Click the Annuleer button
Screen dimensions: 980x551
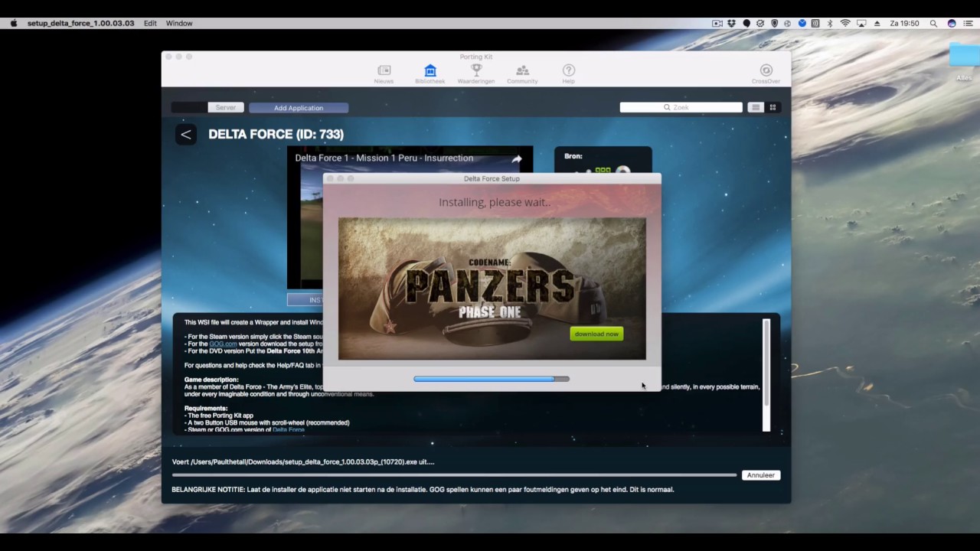pyautogui.click(x=760, y=475)
